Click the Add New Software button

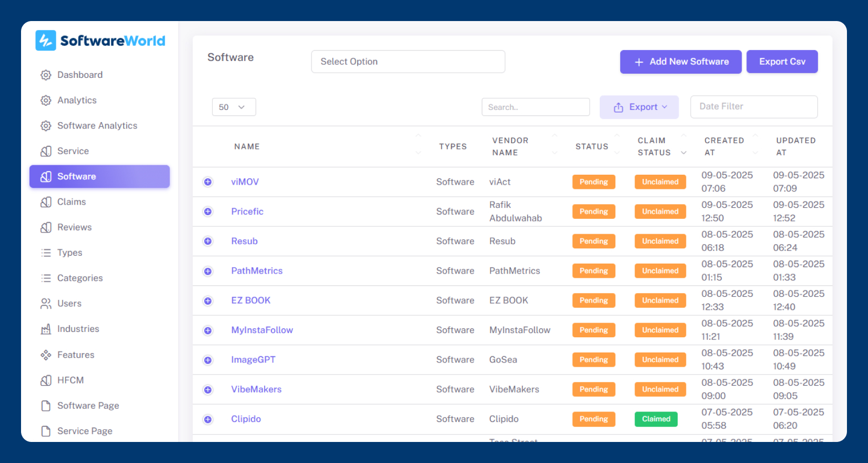[x=681, y=62]
